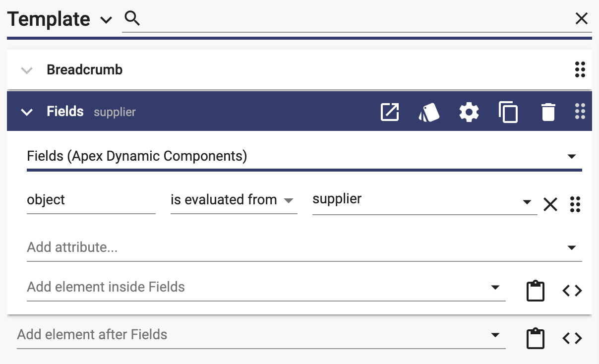
Task: Click the style swatches icon in Fields header
Action: (x=429, y=112)
